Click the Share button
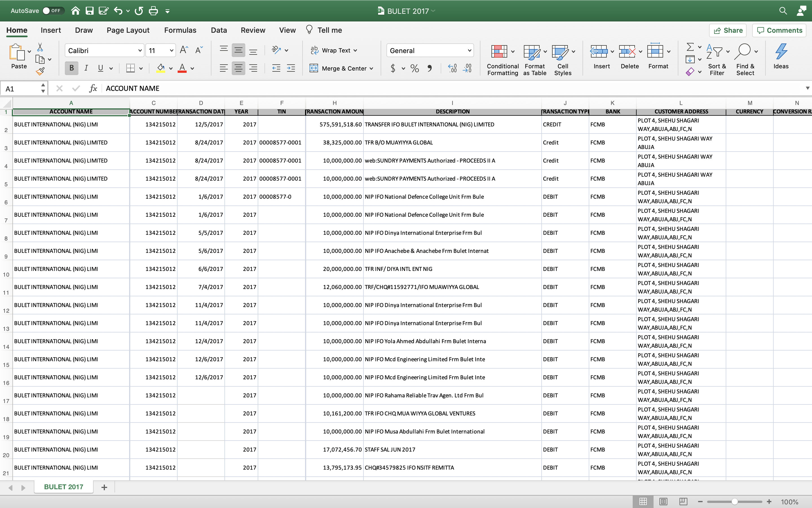Viewport: 812px width, 508px height. [728, 30]
